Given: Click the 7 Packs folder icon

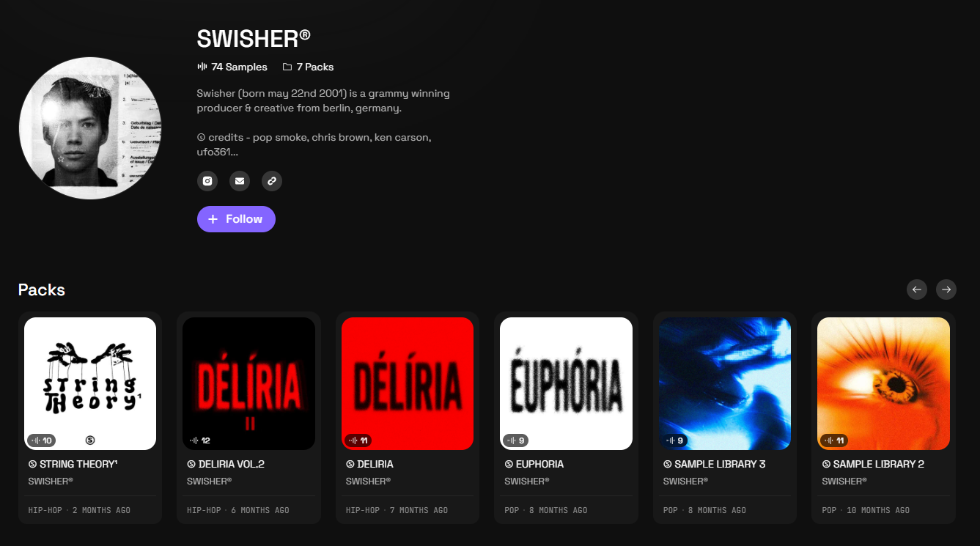Looking at the screenshot, I should pyautogui.click(x=287, y=67).
